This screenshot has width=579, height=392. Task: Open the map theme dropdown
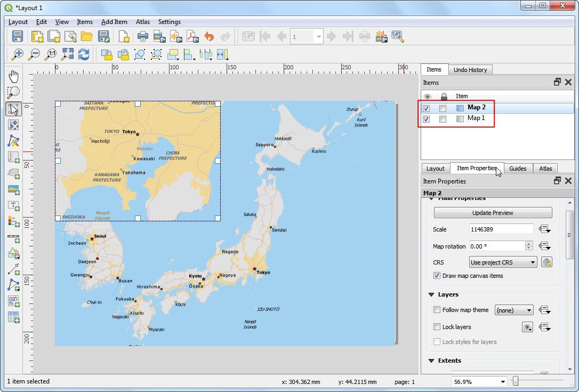pos(514,310)
